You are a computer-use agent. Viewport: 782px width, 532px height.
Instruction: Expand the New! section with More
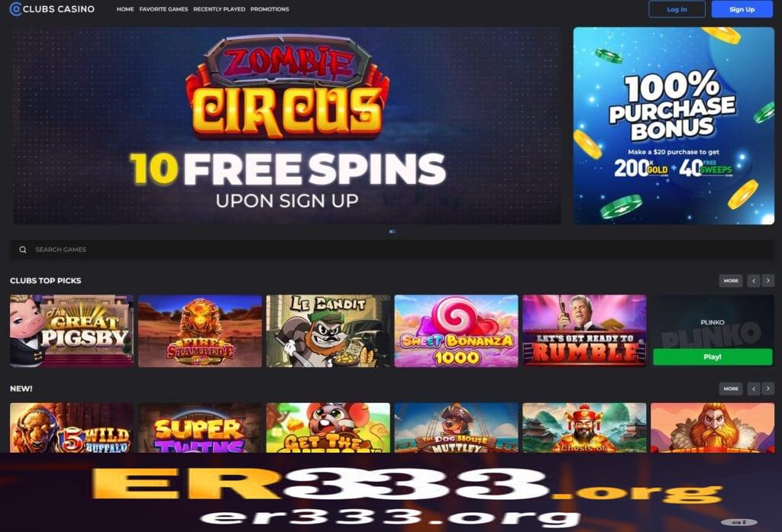pos(731,389)
